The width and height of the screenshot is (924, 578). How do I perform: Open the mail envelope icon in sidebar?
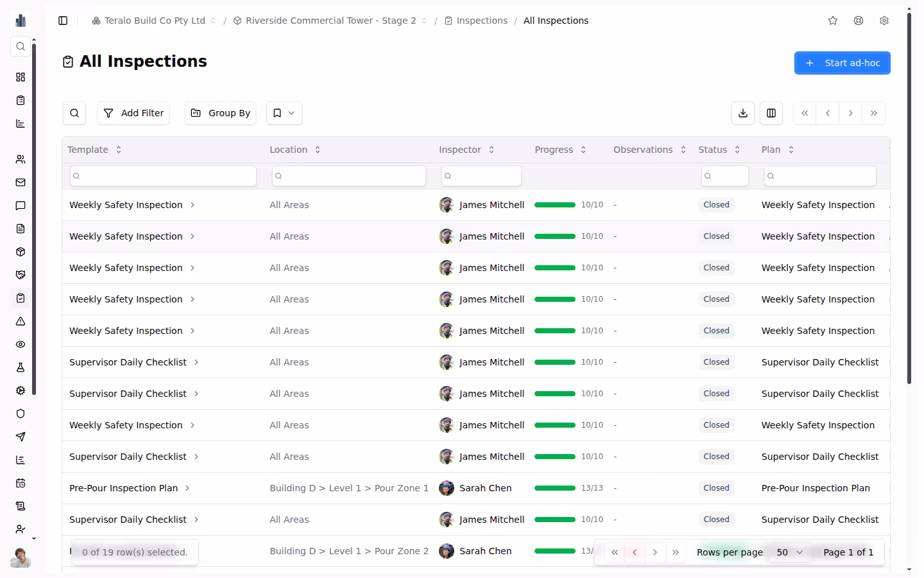21,182
